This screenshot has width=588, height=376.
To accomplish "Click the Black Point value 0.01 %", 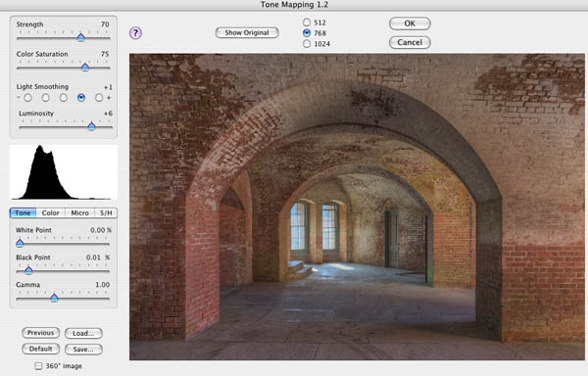I will [98, 258].
